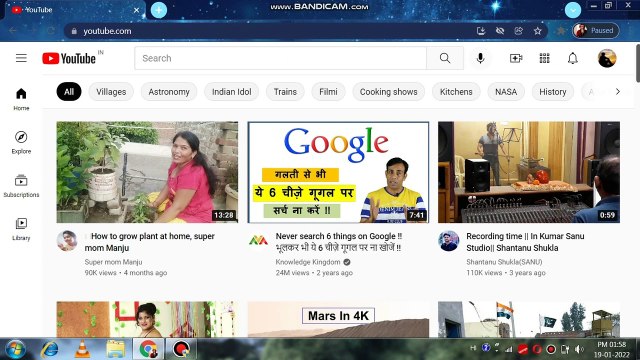Click the crossed-eye icon in address bar
Viewport: 640px width, 360px height.
pos(500,31)
